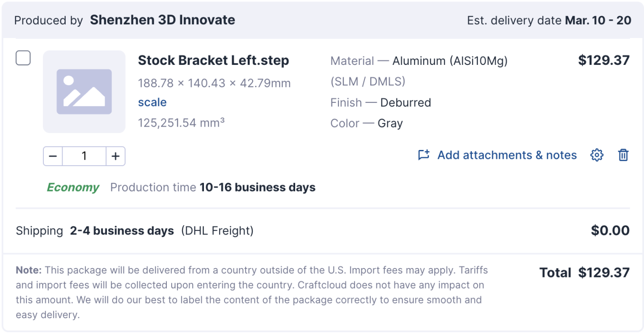The width and height of the screenshot is (644, 333).
Task: Click the item price $129.37
Action: pyautogui.click(x=604, y=60)
